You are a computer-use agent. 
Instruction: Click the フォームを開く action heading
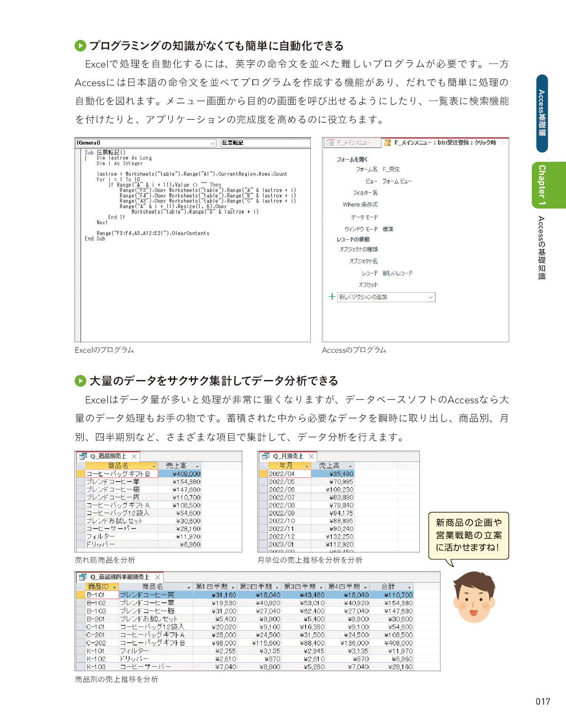(x=352, y=159)
